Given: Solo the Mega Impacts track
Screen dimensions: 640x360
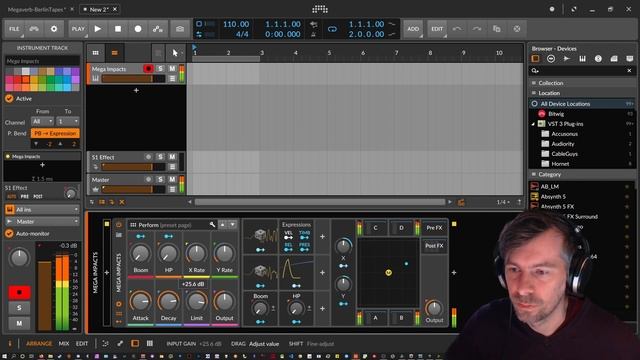Looking at the screenshot, I should pos(160,69).
